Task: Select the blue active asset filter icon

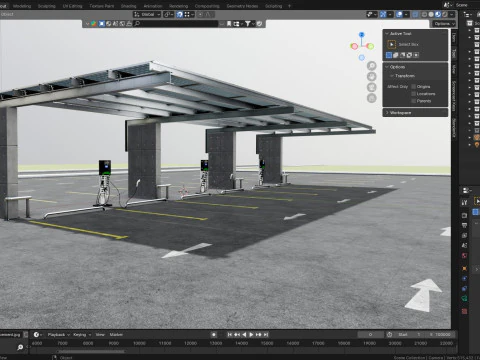Action: pos(102,24)
